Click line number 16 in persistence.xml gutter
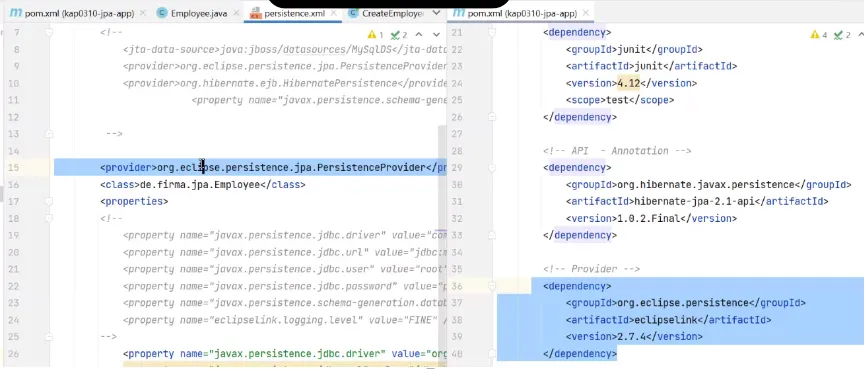Image resolution: width=865 pixels, height=369 pixels. [x=14, y=184]
